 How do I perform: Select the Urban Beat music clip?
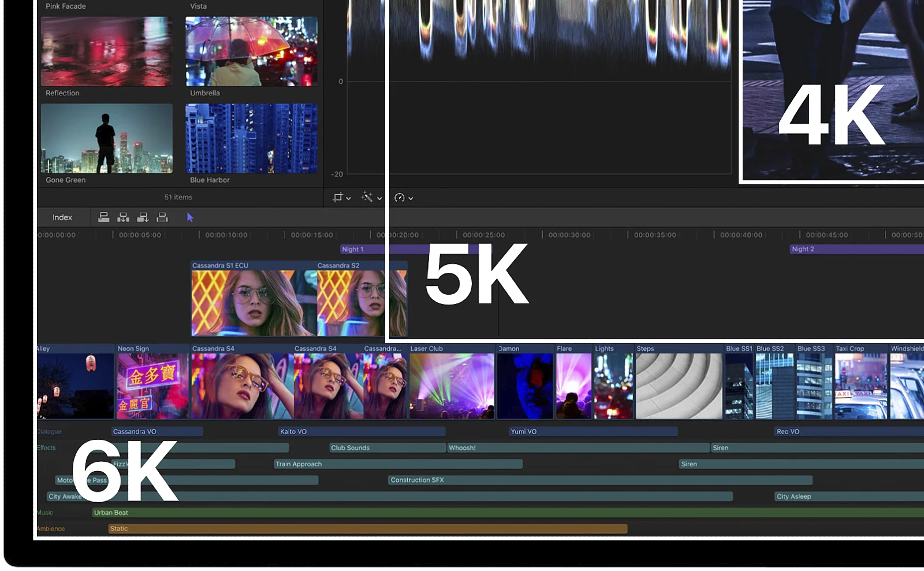coord(508,513)
